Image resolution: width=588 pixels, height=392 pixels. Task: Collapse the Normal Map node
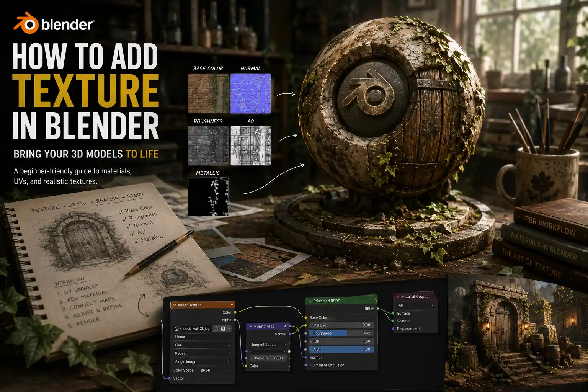[x=250, y=326]
